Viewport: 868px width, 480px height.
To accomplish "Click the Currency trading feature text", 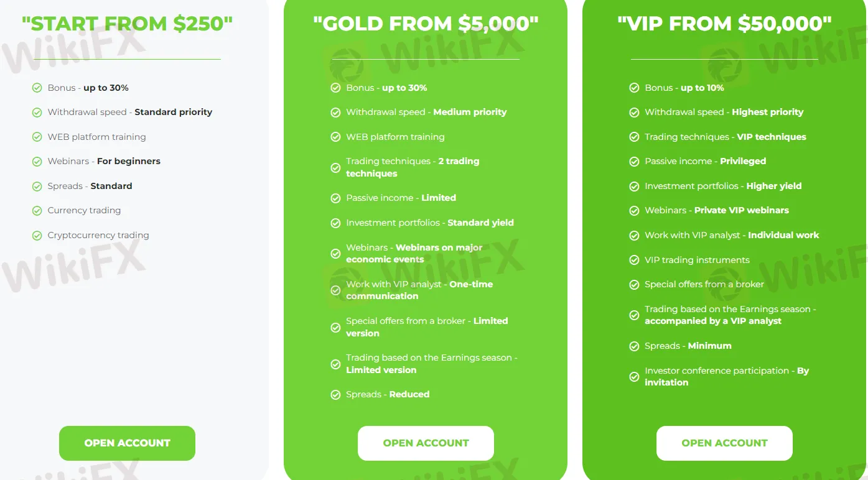I will (x=85, y=211).
